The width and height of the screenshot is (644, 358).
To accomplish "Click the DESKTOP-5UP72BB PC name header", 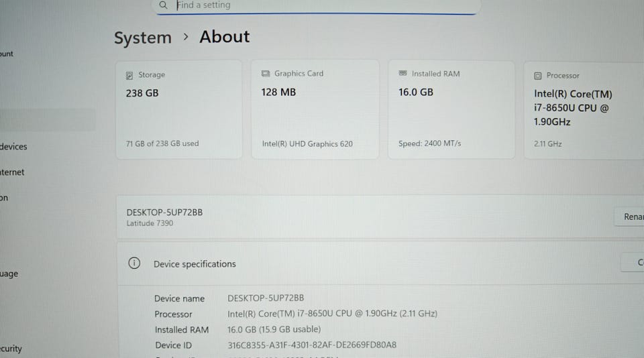I will coord(164,213).
